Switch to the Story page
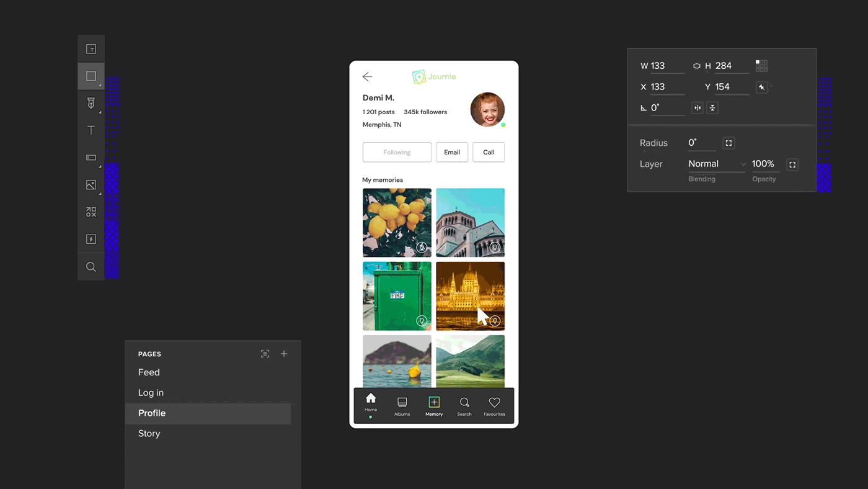Image resolution: width=868 pixels, height=489 pixels. coord(149,433)
